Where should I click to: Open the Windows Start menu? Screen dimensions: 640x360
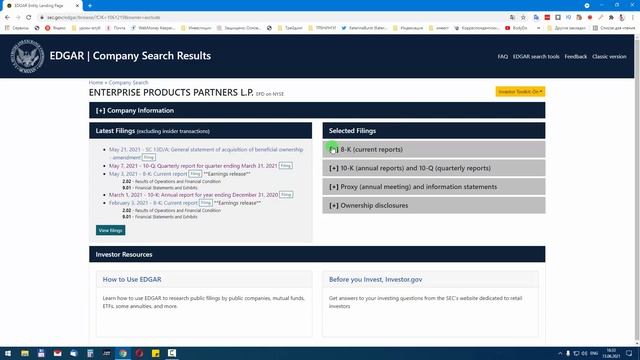(x=8, y=353)
